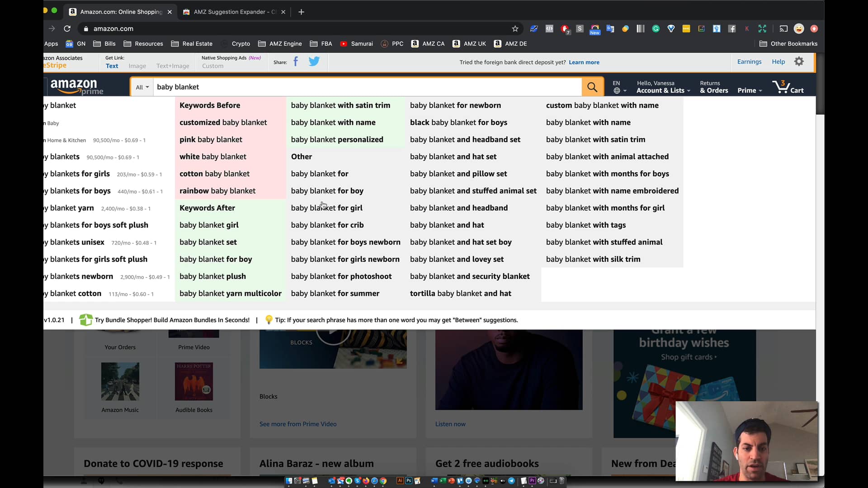
Task: Share via the Twitter icon in SiteStripe
Action: pyautogui.click(x=314, y=61)
